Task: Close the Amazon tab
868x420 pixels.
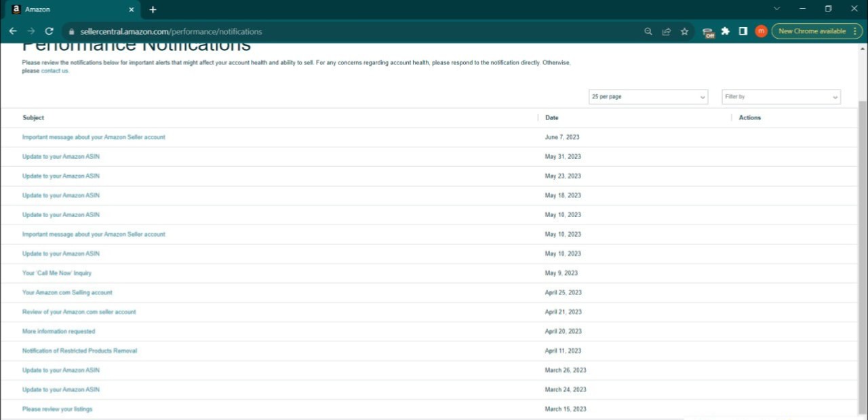Action: (x=132, y=9)
